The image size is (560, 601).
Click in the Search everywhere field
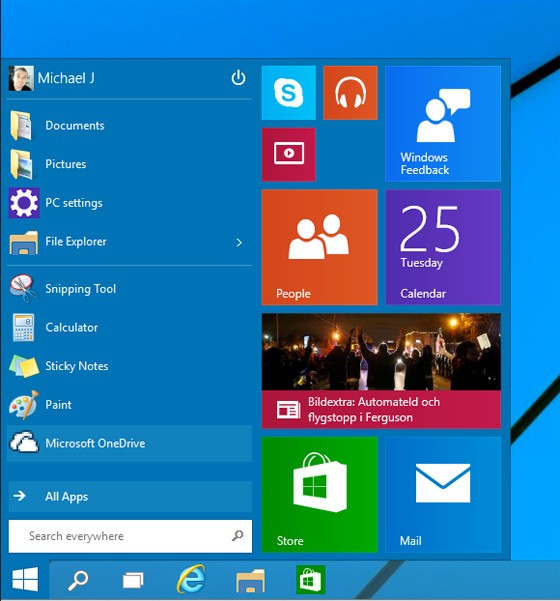[130, 536]
